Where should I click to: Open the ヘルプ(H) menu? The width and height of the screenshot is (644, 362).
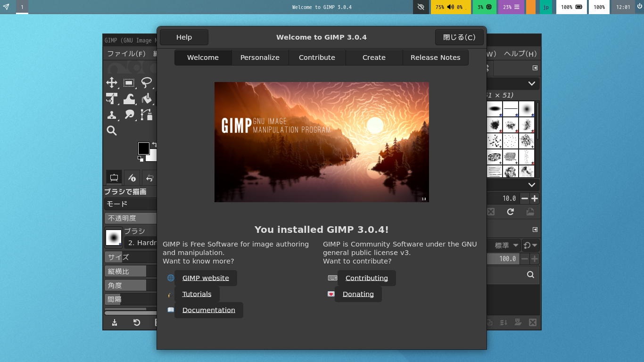520,54
